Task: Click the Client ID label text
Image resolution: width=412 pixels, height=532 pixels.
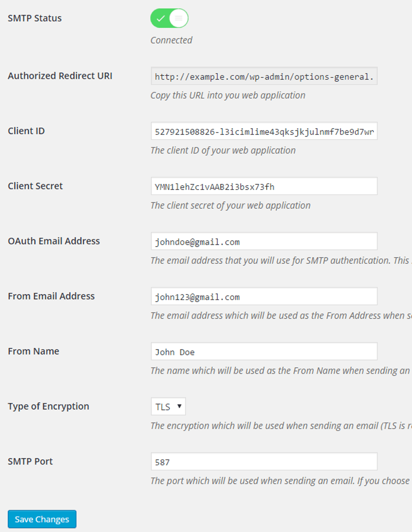Action: [26, 131]
